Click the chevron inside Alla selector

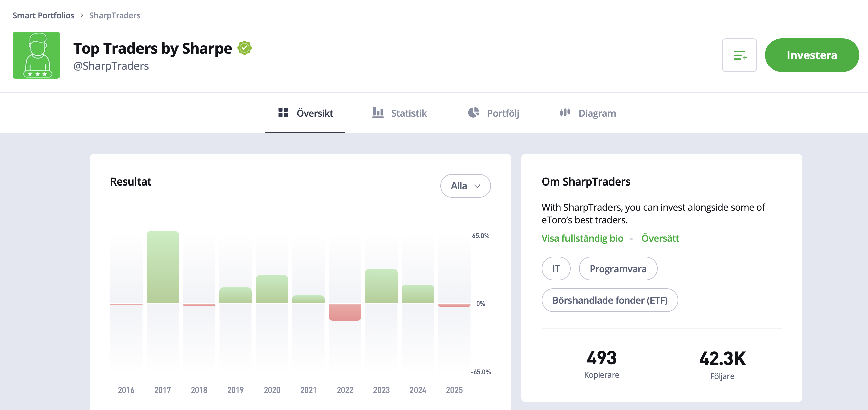[477, 186]
